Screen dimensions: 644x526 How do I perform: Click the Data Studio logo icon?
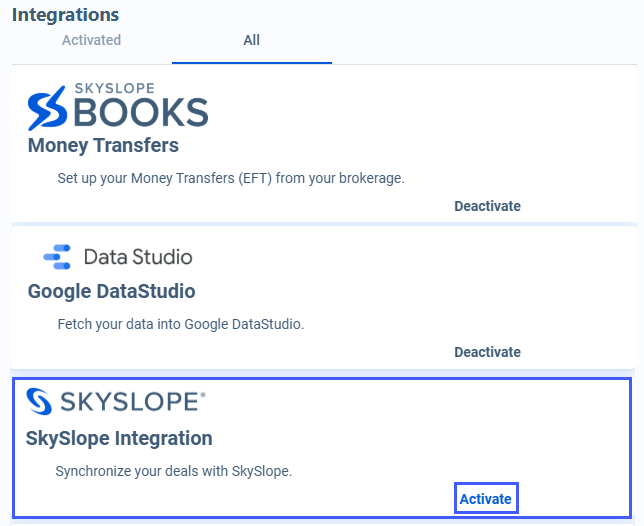click(57, 257)
